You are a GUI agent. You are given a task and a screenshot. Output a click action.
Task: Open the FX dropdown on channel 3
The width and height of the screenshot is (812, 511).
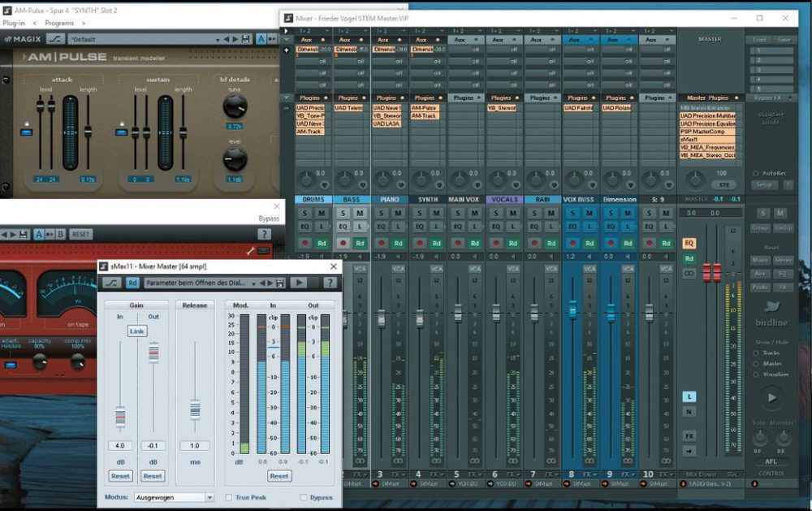click(x=401, y=474)
